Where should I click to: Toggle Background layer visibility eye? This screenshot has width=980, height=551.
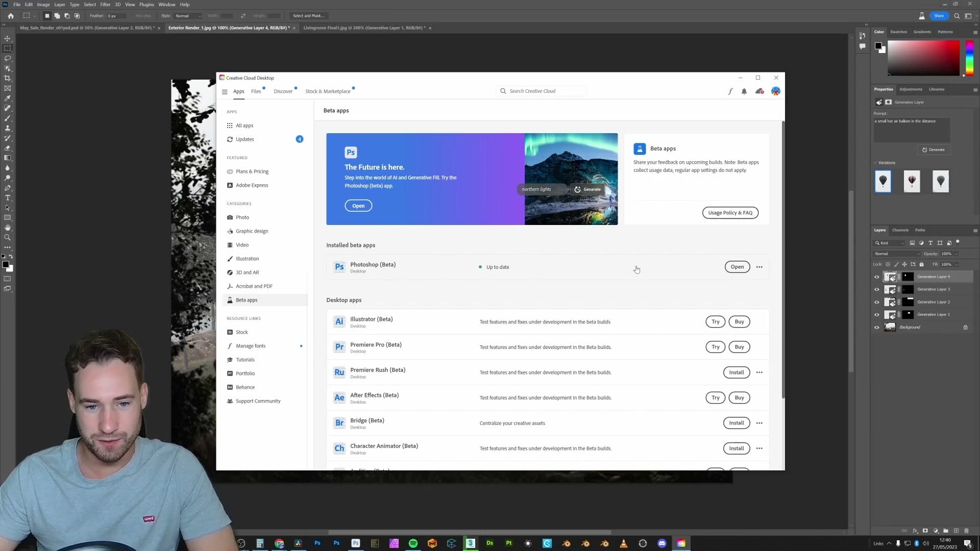877,328
